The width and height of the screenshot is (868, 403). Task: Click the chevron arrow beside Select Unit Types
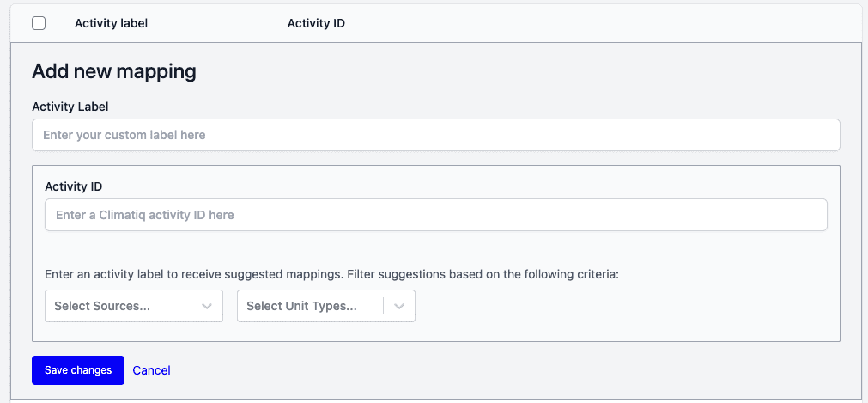399,306
